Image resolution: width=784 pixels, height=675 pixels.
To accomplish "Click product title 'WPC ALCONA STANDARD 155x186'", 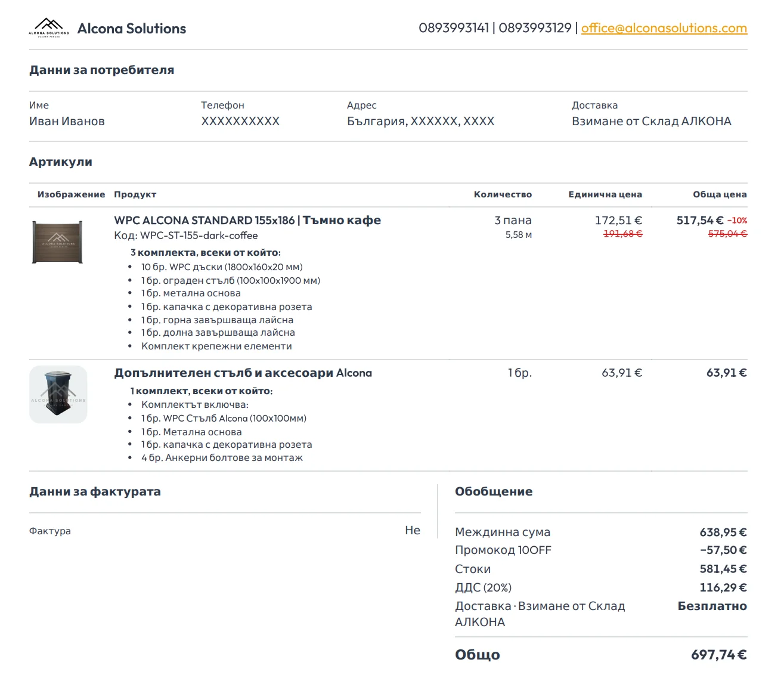I will (204, 220).
